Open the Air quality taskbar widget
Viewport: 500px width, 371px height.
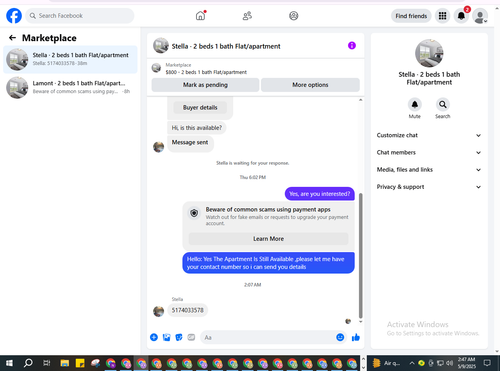(x=387, y=363)
